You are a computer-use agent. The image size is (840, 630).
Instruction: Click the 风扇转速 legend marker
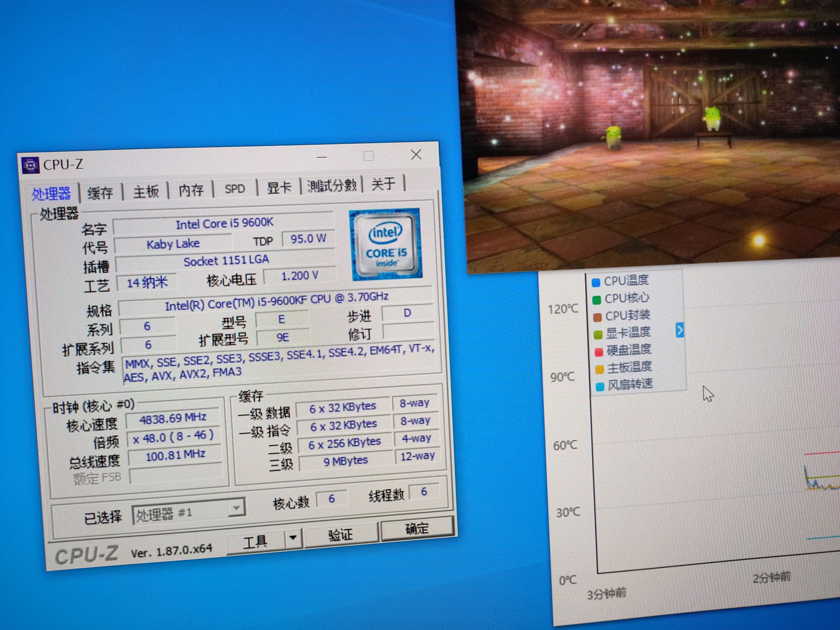600,386
